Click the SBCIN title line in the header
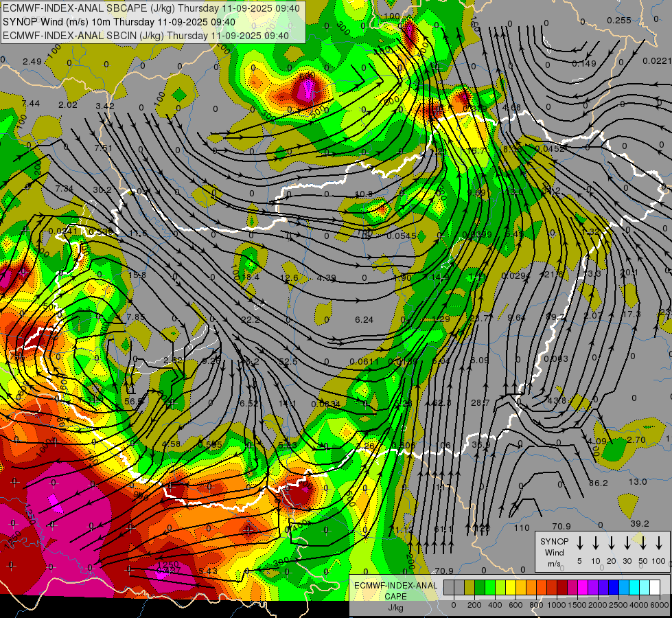The height and width of the screenshot is (618, 672). [146, 36]
